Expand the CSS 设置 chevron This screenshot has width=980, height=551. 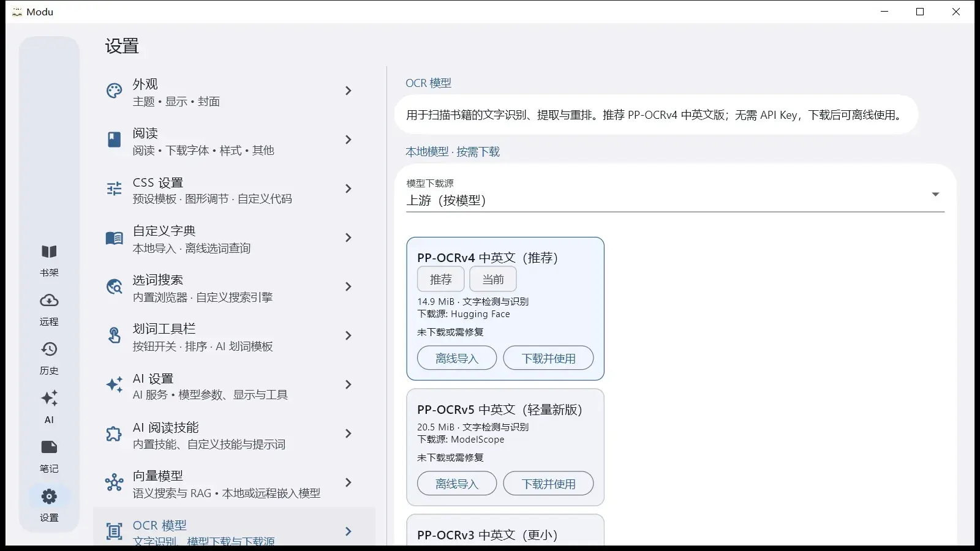348,189
